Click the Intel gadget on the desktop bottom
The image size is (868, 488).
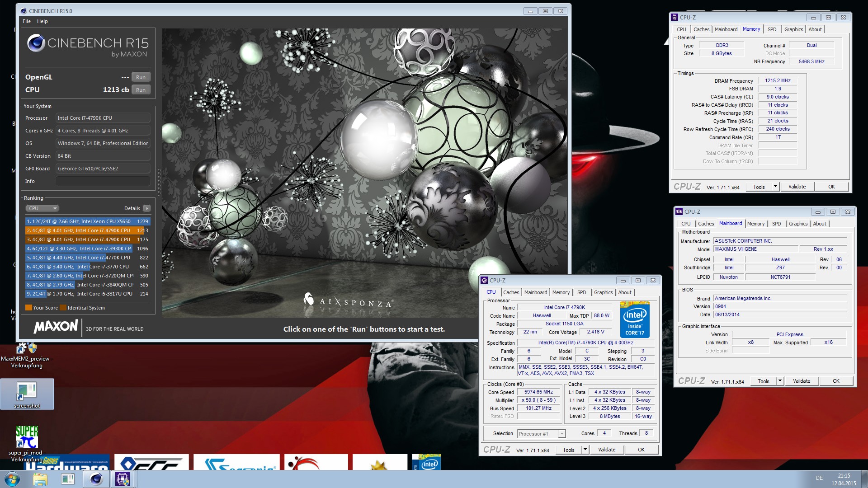427,462
